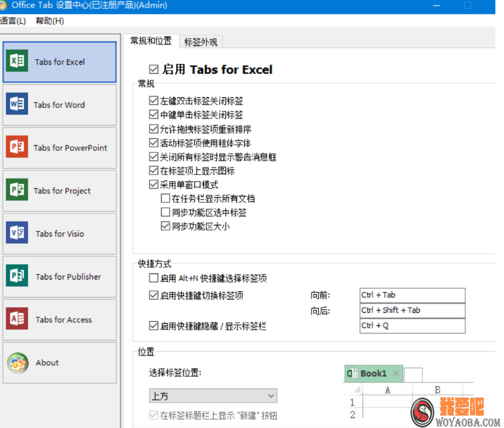
Task: Open the Visio icon in sidebar
Action: (17, 233)
